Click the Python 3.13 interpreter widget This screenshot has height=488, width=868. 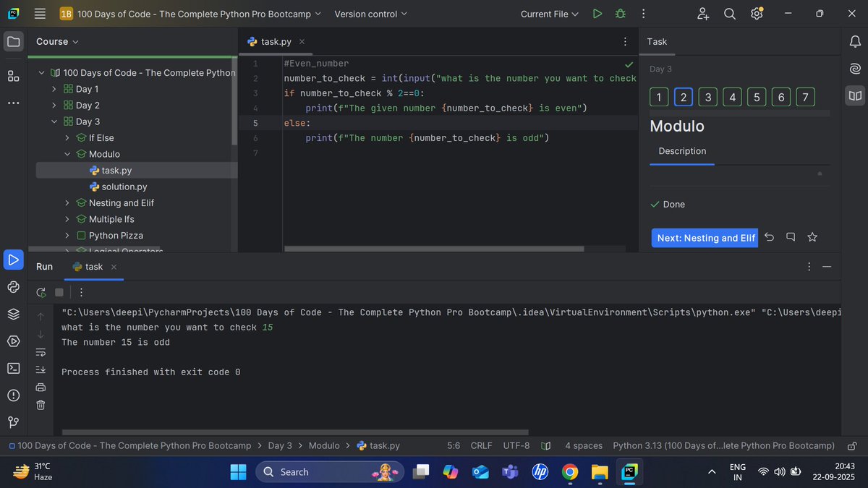click(x=723, y=446)
